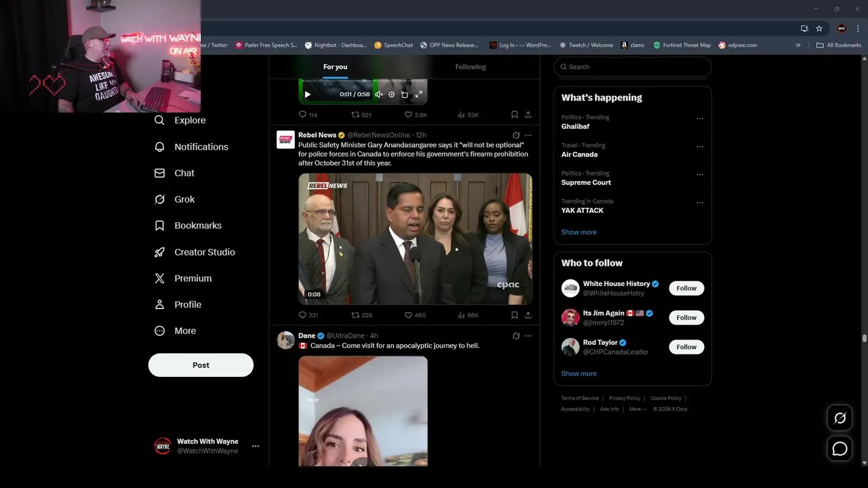Image resolution: width=868 pixels, height=488 pixels.
Task: Open Creator Studio rocket item
Action: [195, 252]
